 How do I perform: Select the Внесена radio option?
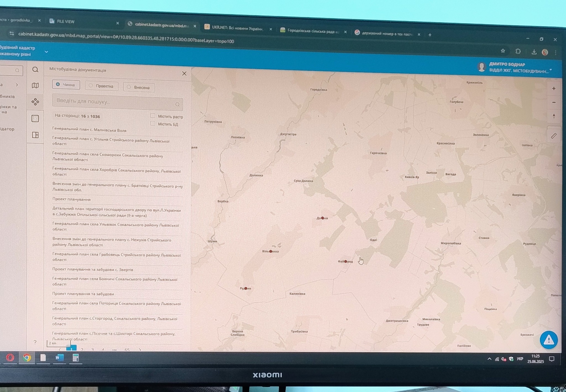coord(139,87)
